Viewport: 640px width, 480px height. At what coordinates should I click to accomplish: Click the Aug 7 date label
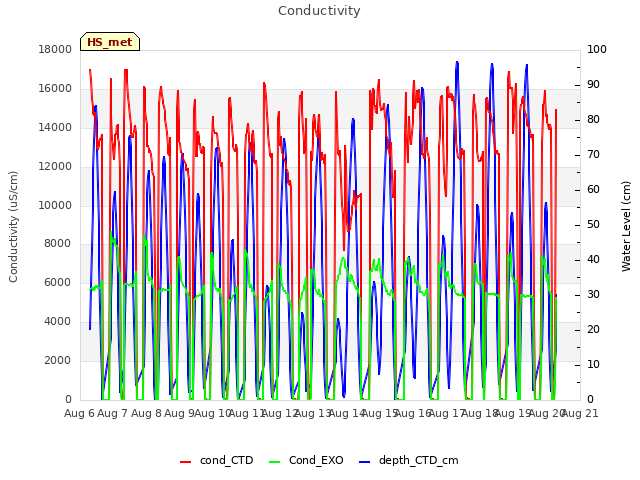113,414
